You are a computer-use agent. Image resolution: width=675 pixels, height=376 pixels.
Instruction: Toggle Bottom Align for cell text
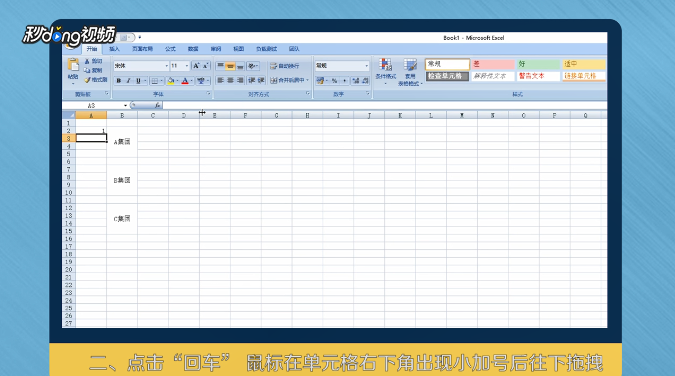[240, 66]
